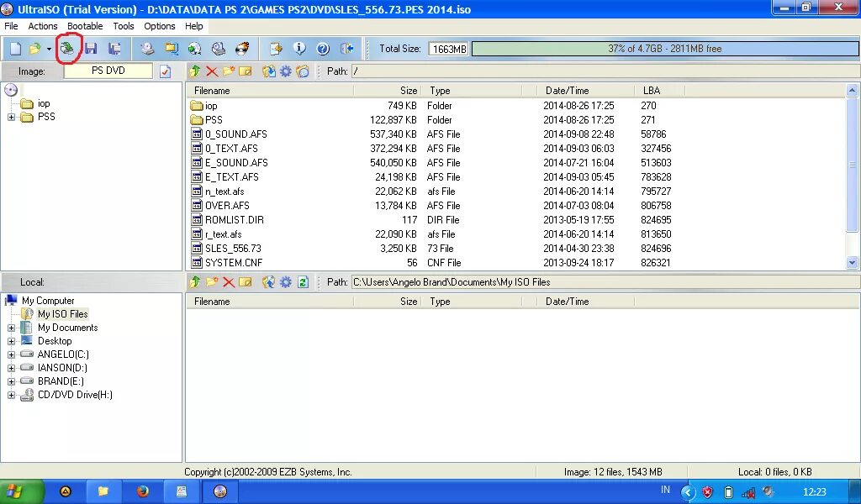Select the SYSTEM.CNF file row
Viewport: 861px width, 504px height.
[x=431, y=263]
